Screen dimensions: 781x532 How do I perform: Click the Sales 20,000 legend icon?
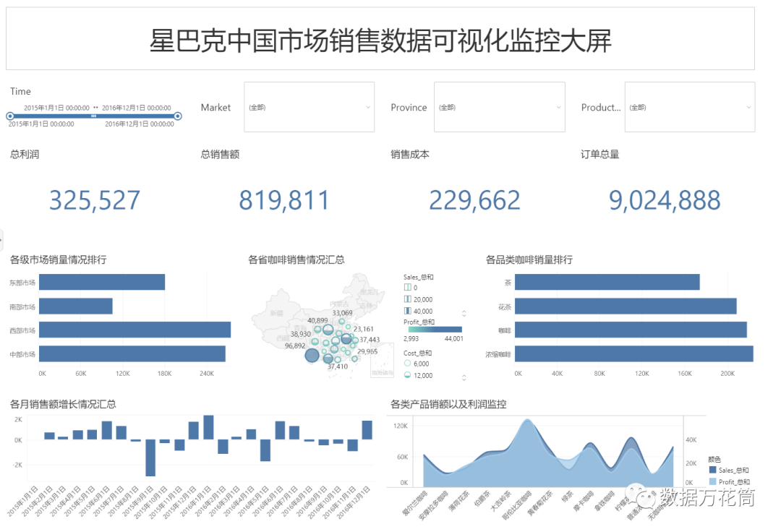tap(407, 299)
